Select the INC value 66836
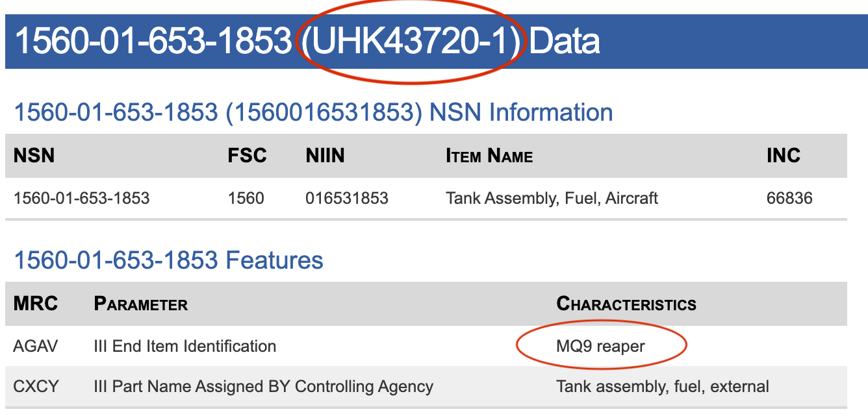This screenshot has width=868, height=418. (x=789, y=198)
